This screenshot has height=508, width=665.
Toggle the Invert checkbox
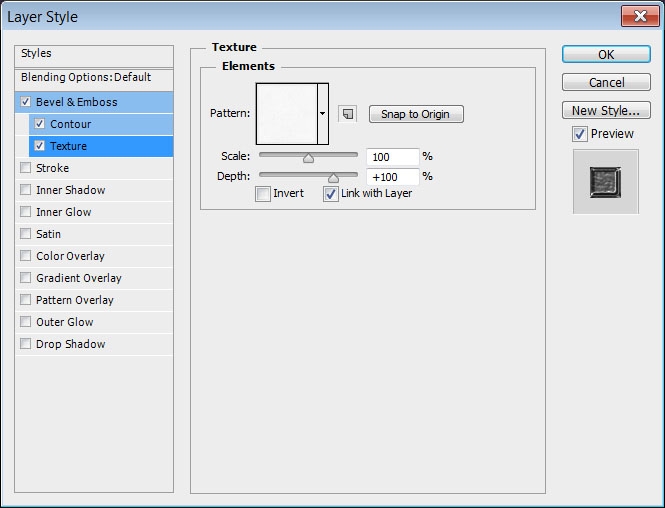pos(263,194)
